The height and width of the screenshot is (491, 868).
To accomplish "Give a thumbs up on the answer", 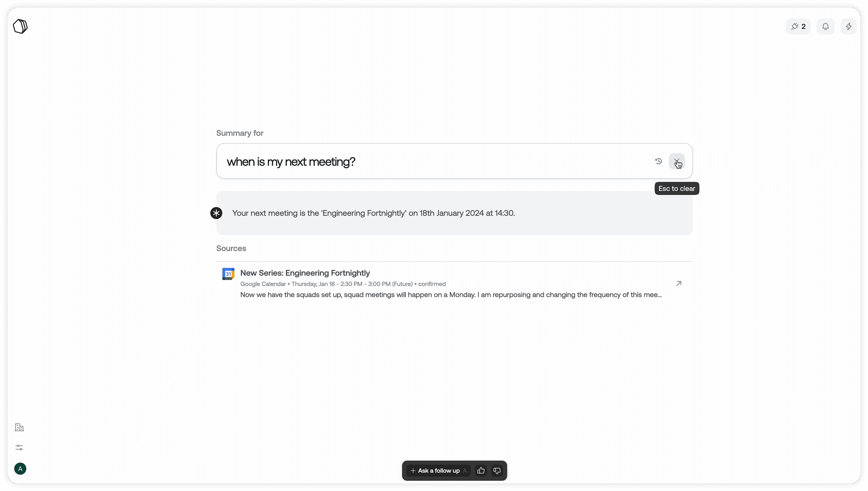I will pyautogui.click(x=481, y=470).
